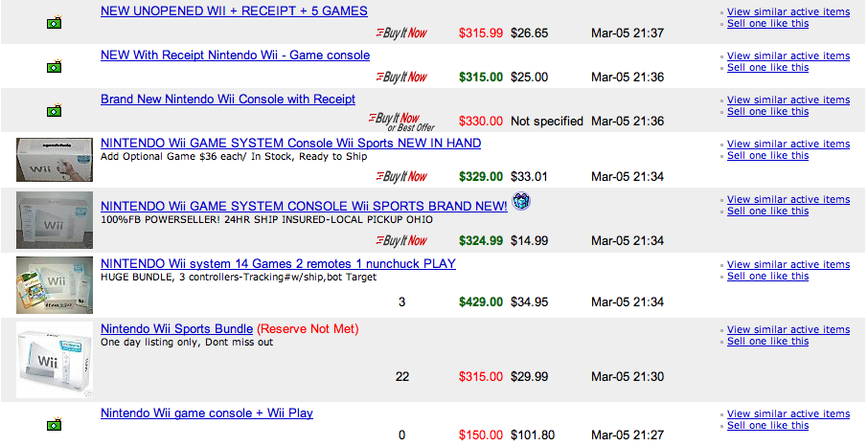Click subtitle HUGE BUNDLE, 3 controllers
The width and height of the screenshot is (868, 446).
[239, 278]
